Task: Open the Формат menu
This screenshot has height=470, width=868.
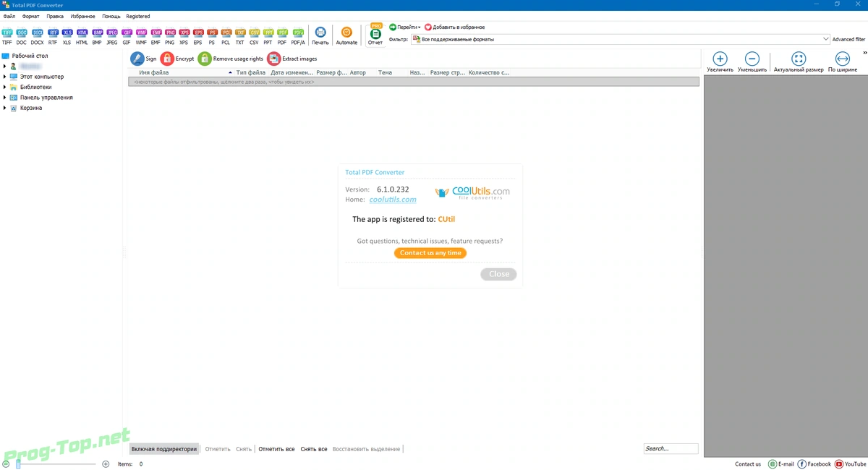Action: point(31,16)
